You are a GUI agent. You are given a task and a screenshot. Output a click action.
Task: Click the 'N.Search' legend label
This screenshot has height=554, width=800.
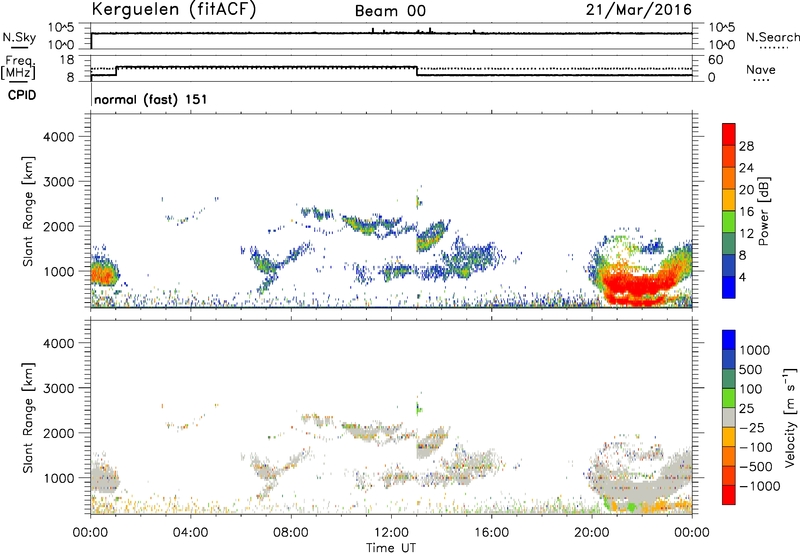(773, 37)
